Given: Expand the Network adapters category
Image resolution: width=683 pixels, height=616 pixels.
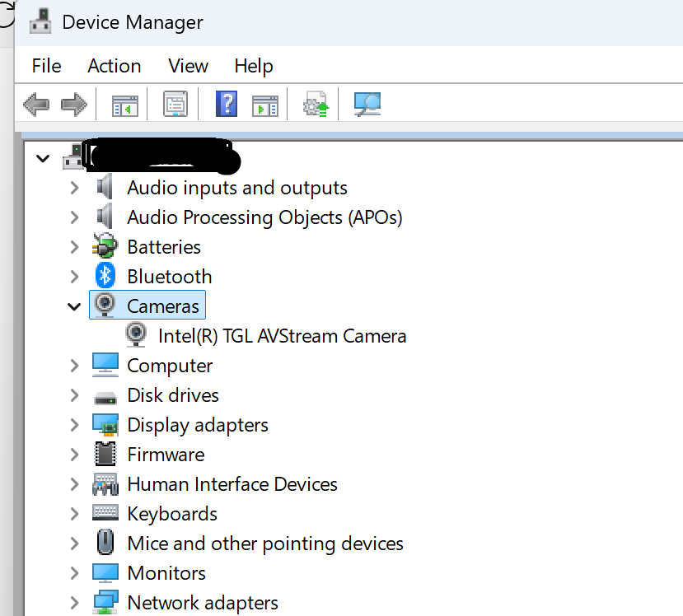Looking at the screenshot, I should coord(74,603).
